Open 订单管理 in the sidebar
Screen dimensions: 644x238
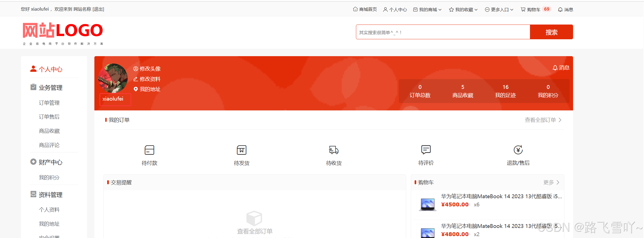(49, 103)
